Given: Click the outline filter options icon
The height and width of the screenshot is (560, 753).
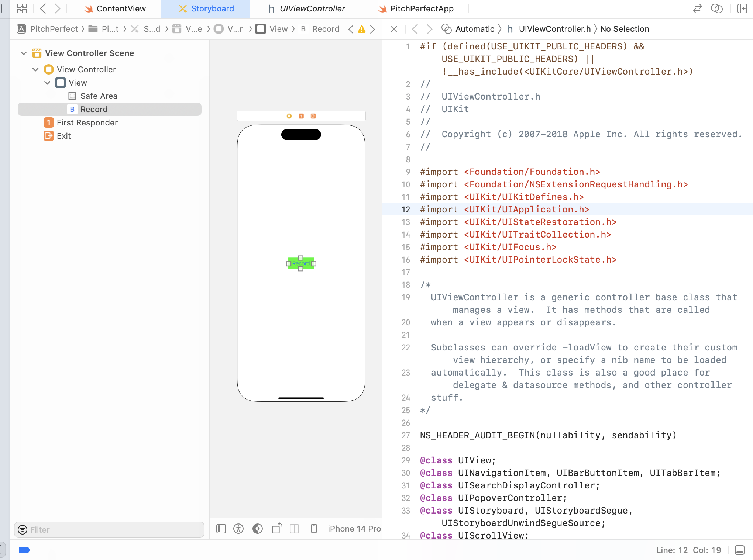Looking at the screenshot, I should (x=23, y=530).
